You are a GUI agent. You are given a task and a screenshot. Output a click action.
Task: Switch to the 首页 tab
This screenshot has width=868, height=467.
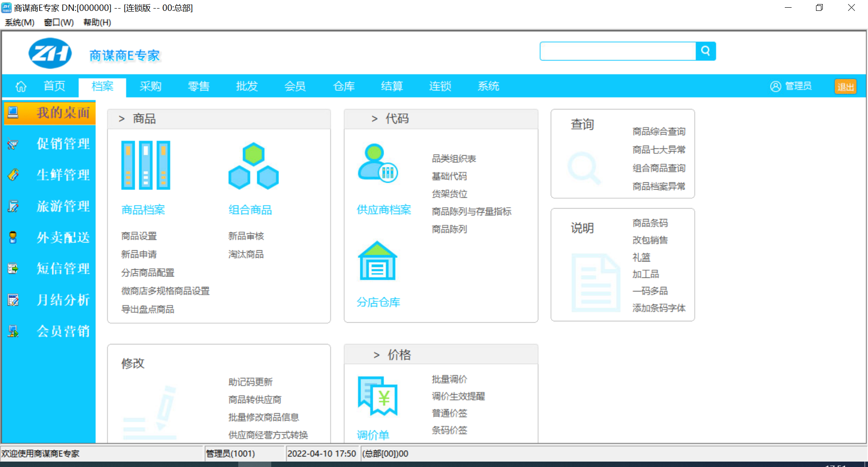pyautogui.click(x=54, y=86)
